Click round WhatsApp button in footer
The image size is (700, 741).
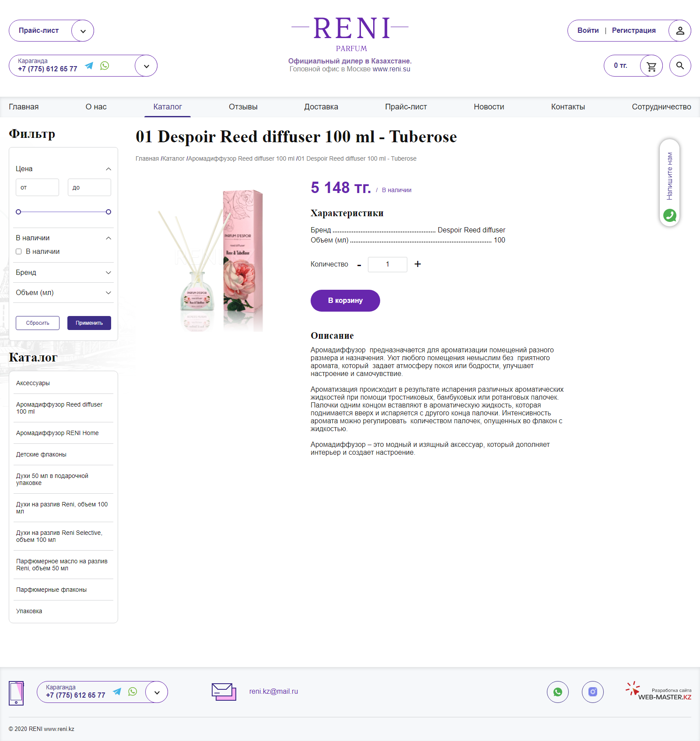tap(558, 692)
